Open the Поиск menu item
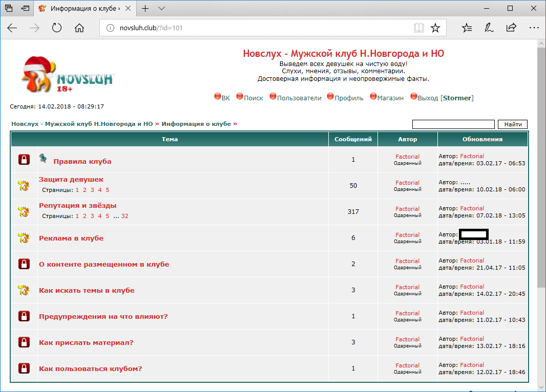The image size is (546, 392). coord(254,98)
